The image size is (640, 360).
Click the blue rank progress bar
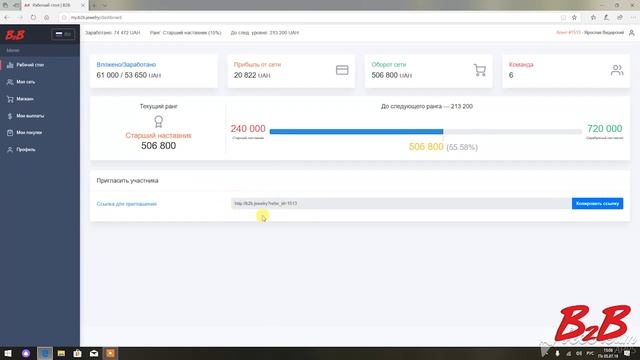point(356,131)
